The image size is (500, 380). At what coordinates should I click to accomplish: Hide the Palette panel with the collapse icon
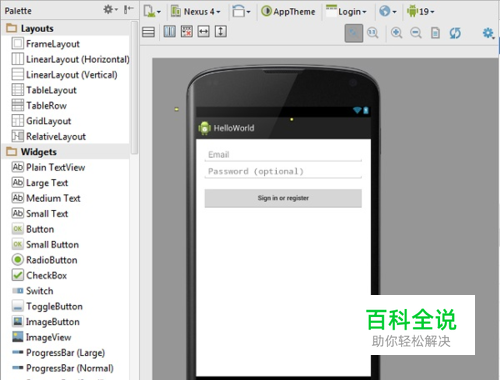129,10
